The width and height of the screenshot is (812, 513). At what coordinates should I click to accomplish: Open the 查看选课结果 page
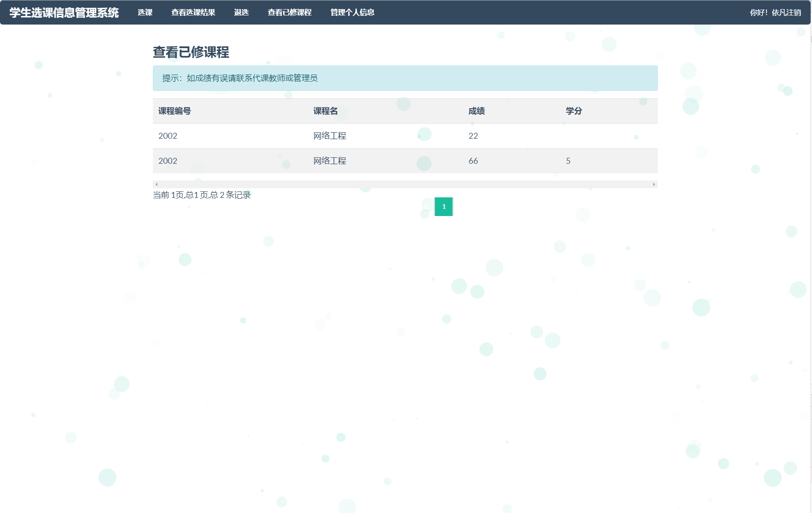click(193, 12)
